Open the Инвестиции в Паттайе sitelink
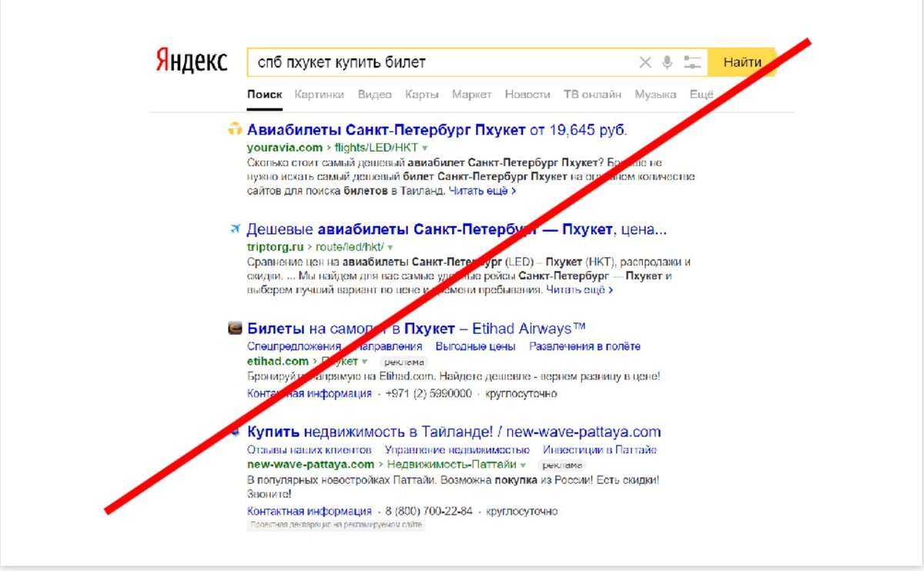 (x=600, y=449)
